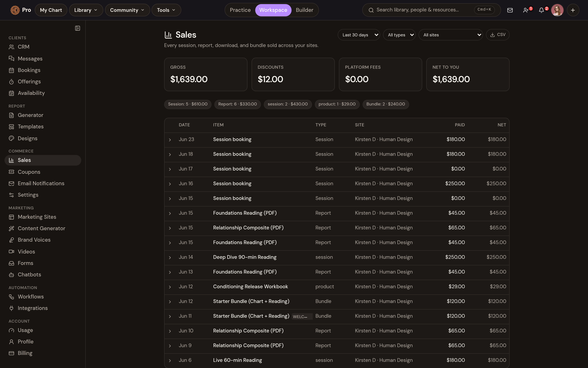Click the session: 2 · $430.00 chip
Screen dimensions: 588x368
coord(288,104)
